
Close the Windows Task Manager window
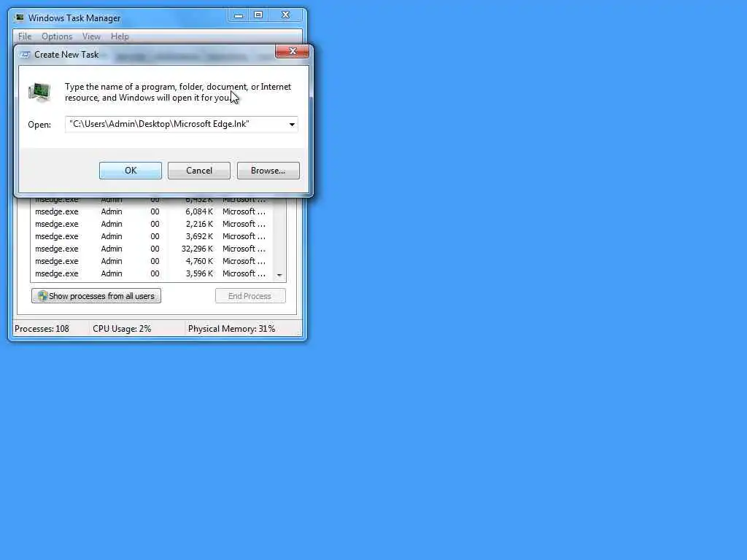click(x=285, y=15)
